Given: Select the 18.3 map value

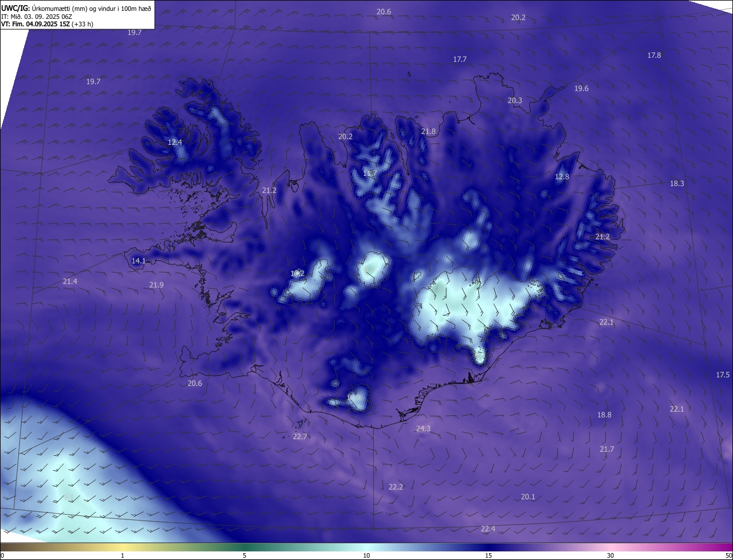Looking at the screenshot, I should 677,184.
